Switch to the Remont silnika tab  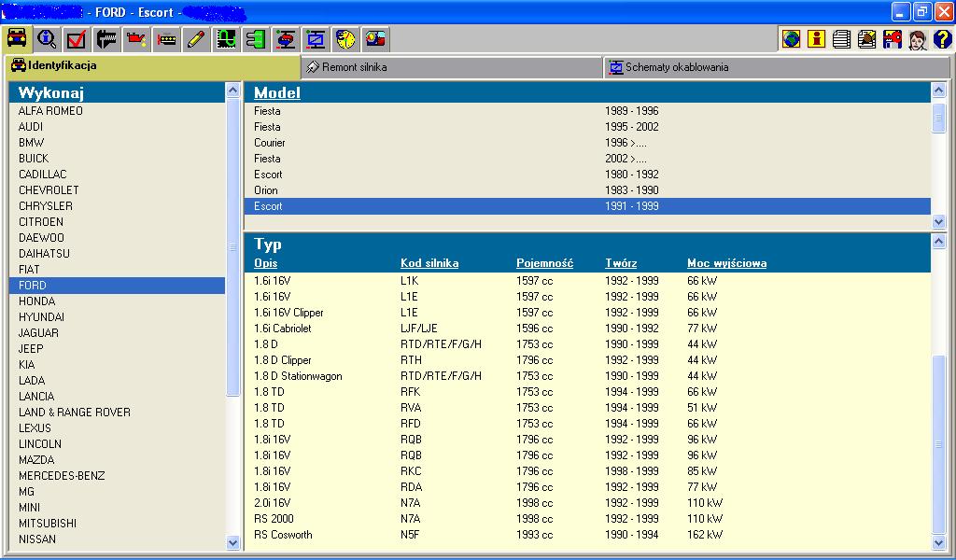tap(451, 67)
